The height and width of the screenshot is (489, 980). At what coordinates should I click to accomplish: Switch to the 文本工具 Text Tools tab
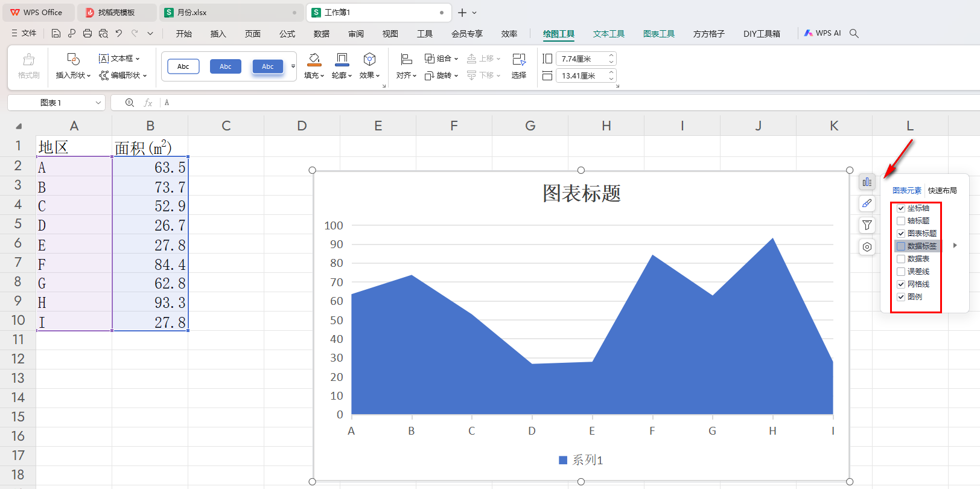(609, 34)
